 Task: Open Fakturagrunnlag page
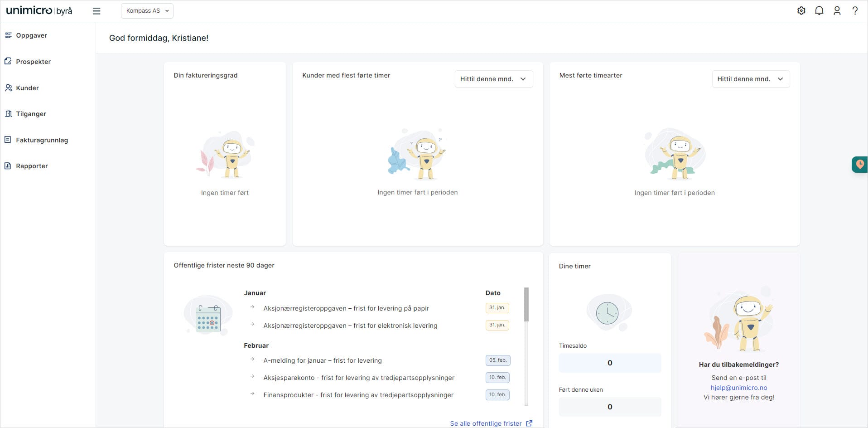pos(42,140)
